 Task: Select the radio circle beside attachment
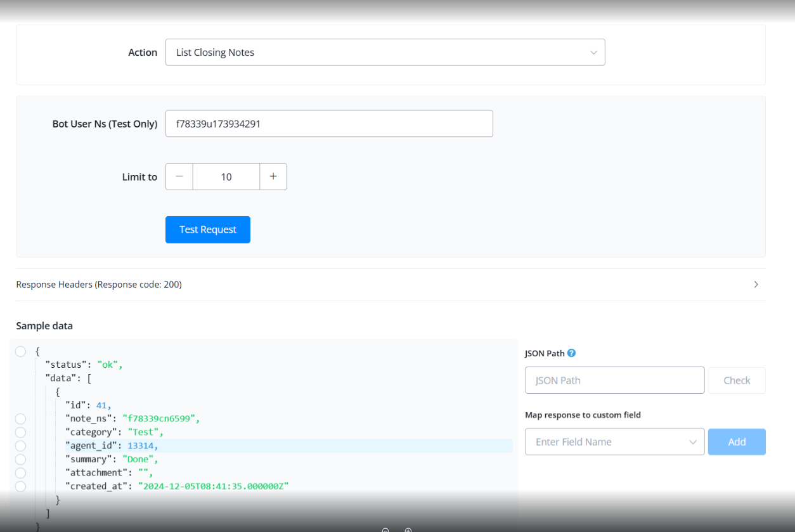click(x=20, y=473)
